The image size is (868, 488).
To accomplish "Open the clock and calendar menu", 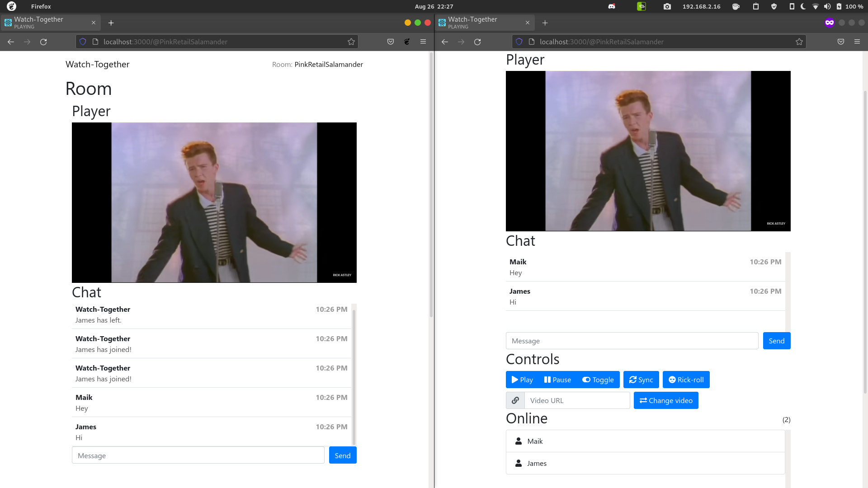I will pos(434,6).
